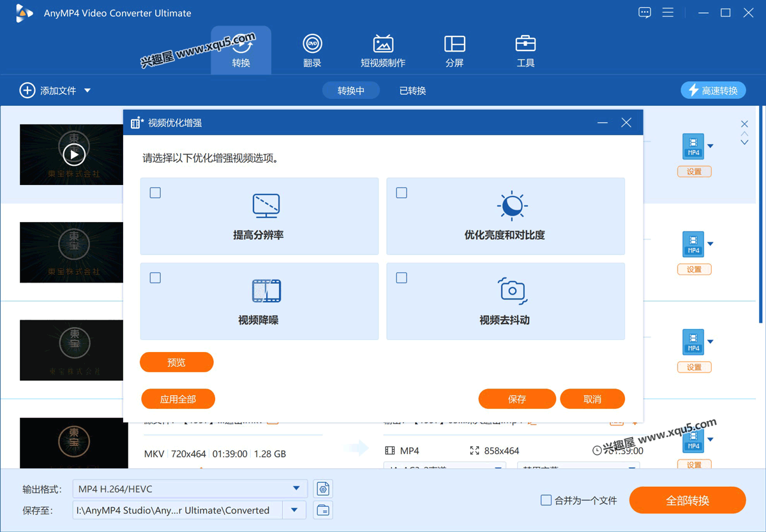
Task: Enable the 优化亮度和对比度 checkbox
Action: point(402,193)
